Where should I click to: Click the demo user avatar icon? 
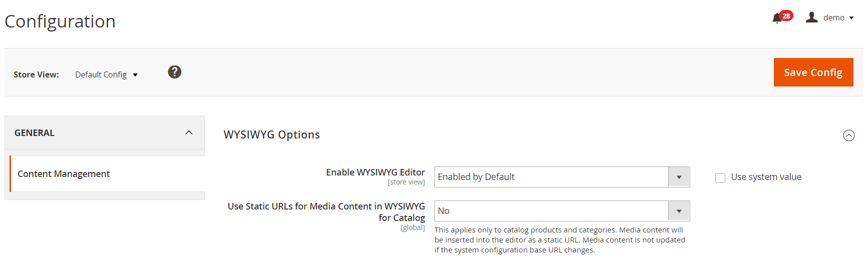coord(811,17)
